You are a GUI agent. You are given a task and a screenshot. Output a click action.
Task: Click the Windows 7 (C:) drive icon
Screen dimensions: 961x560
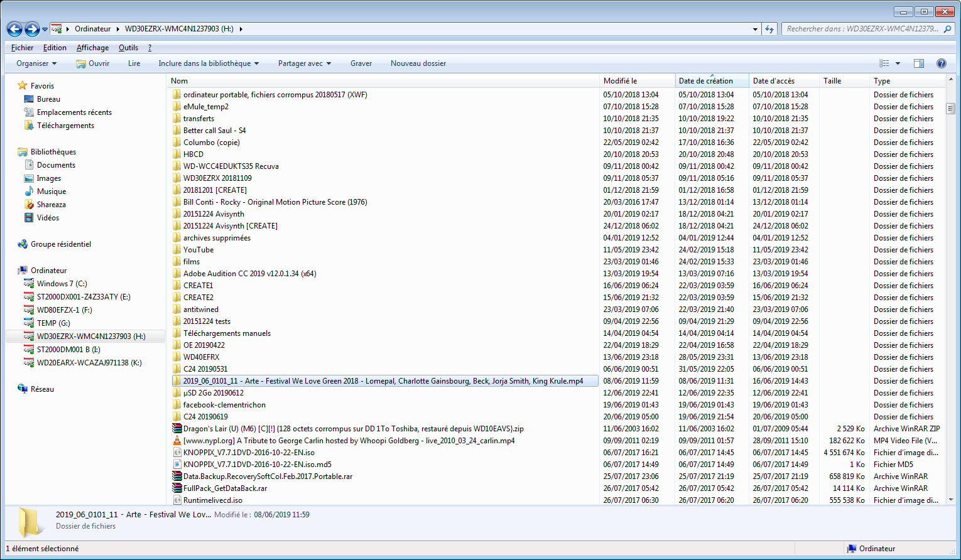(x=29, y=284)
